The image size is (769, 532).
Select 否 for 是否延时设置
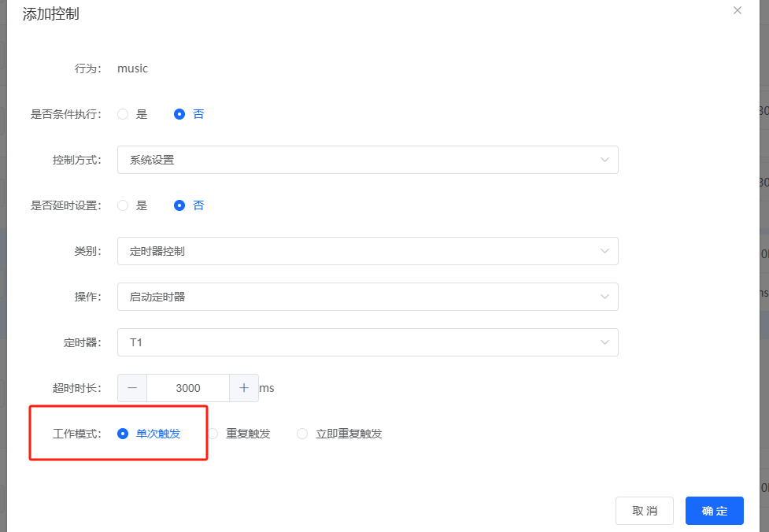(179, 205)
